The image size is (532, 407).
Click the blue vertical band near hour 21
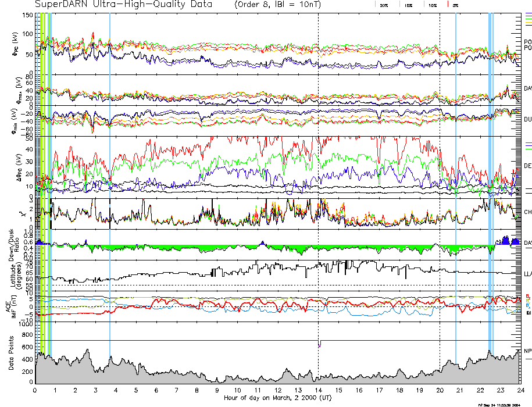click(456, 174)
